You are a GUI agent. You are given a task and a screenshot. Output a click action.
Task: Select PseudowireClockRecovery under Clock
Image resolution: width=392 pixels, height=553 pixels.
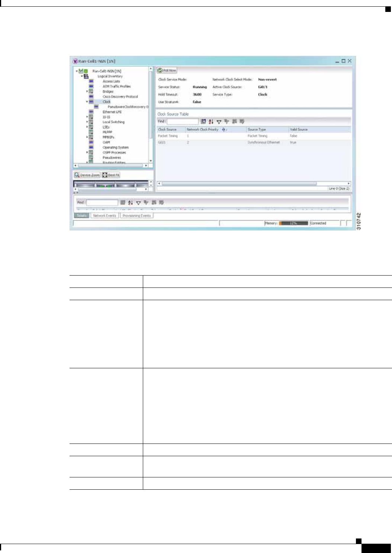click(x=128, y=107)
